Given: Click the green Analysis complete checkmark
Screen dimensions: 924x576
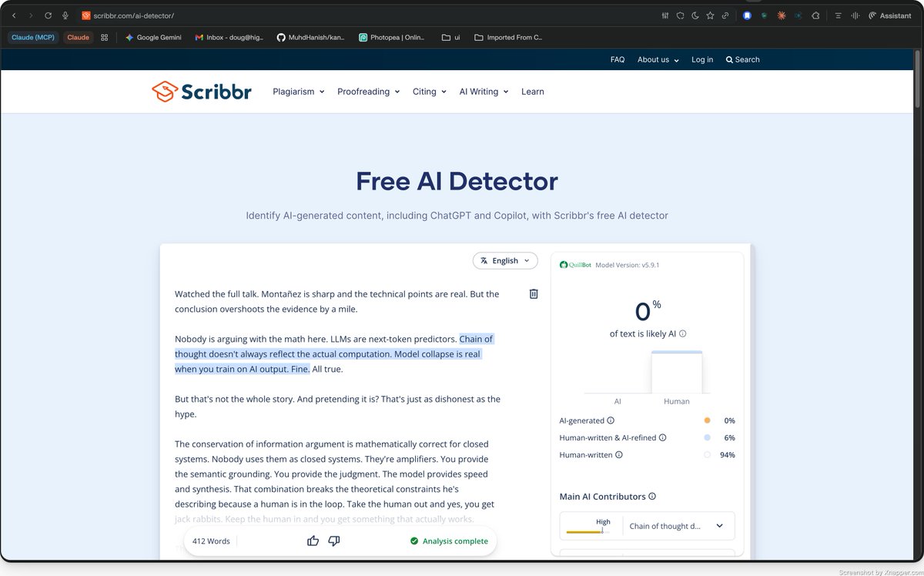Looking at the screenshot, I should pyautogui.click(x=414, y=541).
